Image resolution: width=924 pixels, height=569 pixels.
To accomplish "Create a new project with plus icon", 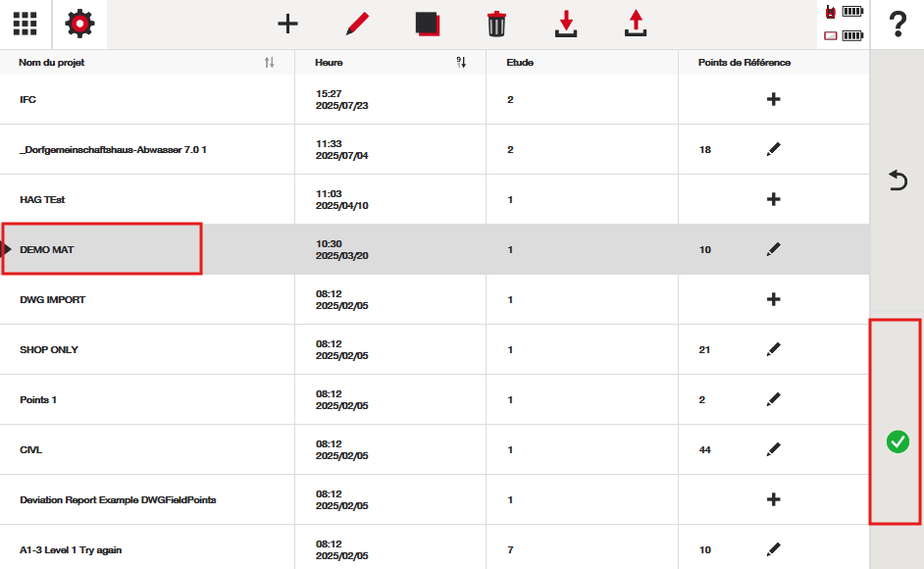I will pos(287,24).
